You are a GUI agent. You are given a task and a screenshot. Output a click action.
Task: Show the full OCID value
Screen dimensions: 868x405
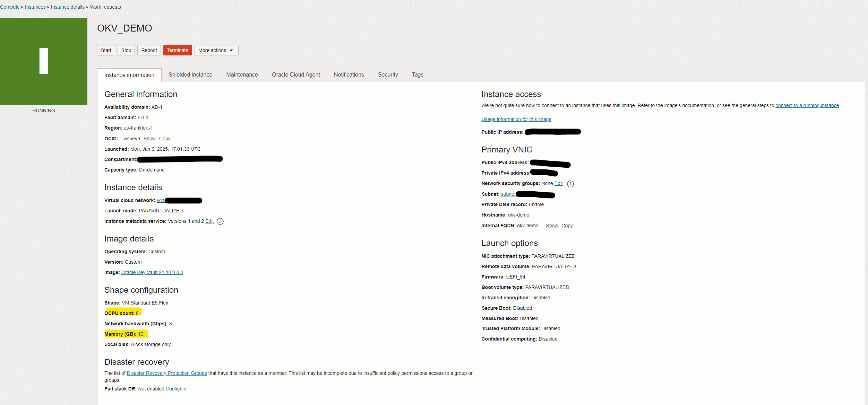149,139
